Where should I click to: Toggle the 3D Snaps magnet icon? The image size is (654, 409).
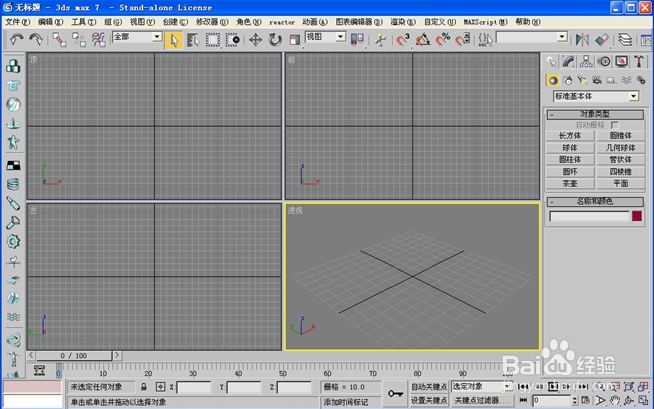tap(402, 40)
